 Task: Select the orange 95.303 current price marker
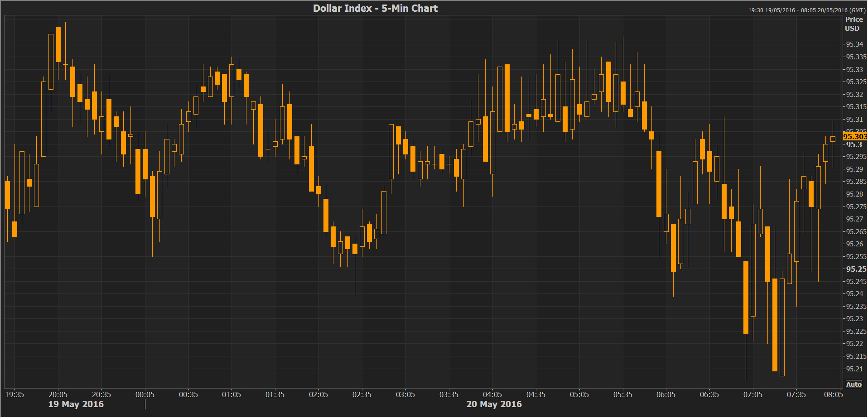pos(854,136)
